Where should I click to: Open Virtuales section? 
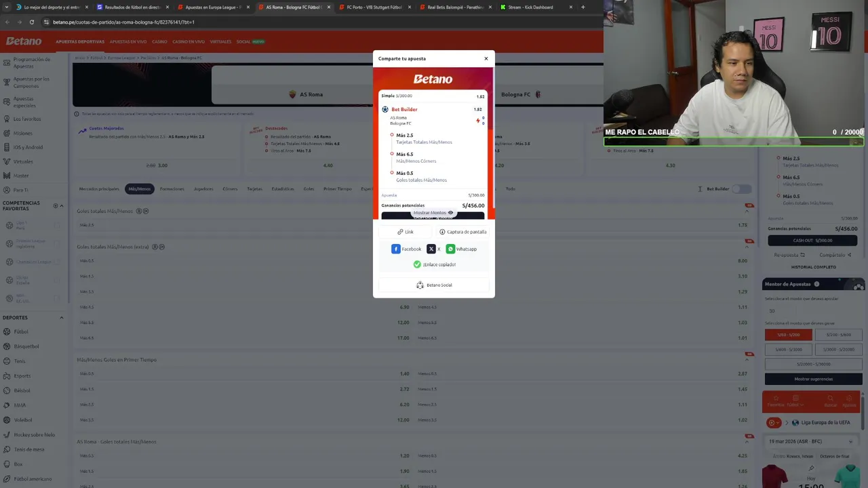coord(220,41)
